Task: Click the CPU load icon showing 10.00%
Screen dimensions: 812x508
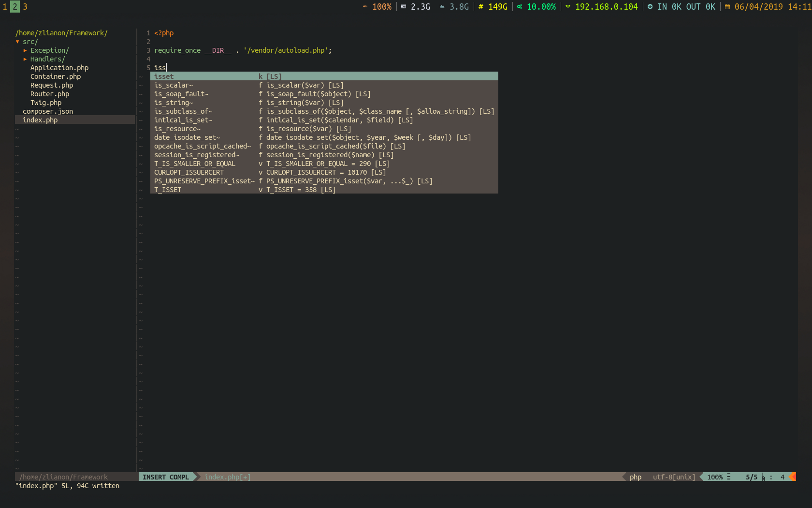Action: coord(519,7)
